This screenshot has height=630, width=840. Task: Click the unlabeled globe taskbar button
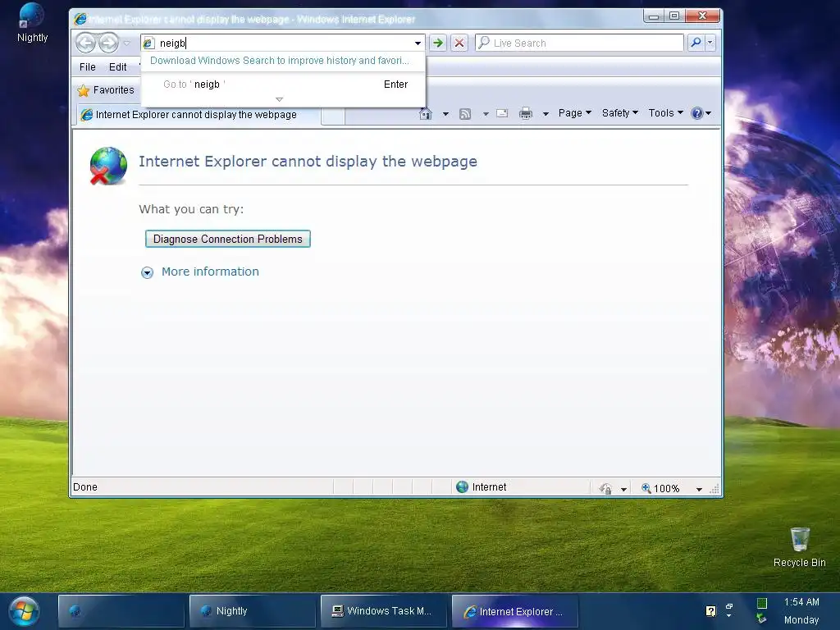pyautogui.click(x=121, y=610)
